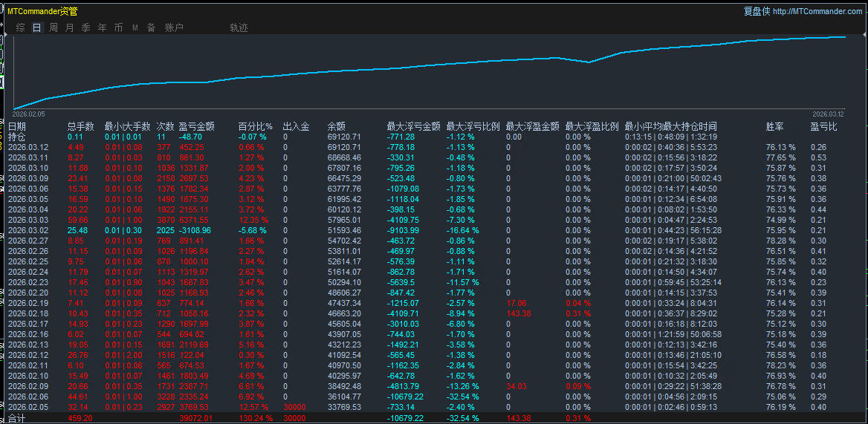Select the 2026.02.06 row date
Screen dimensions: 868x424
28,397
